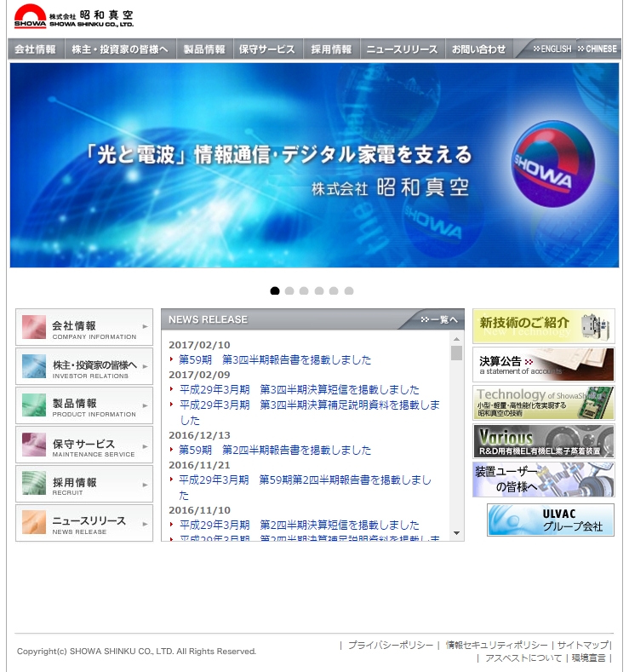Click the NEWS RELEASE panel heading
Screen dimensions: 629x672
[x=208, y=319]
